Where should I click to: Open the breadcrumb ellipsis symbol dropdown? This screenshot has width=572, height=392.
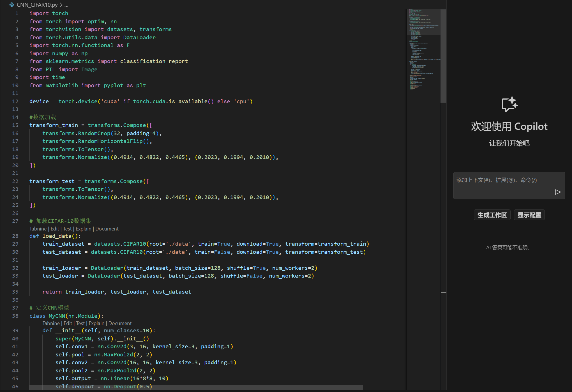66,5
